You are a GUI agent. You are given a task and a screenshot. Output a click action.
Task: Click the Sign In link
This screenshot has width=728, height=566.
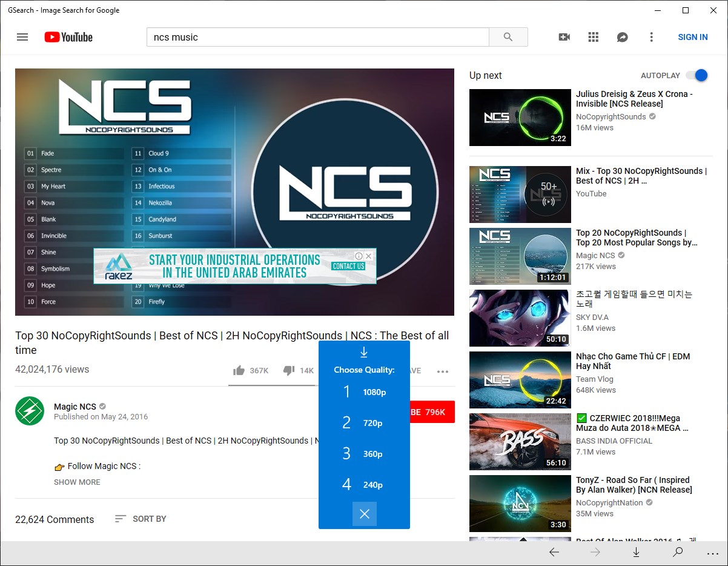(x=693, y=37)
